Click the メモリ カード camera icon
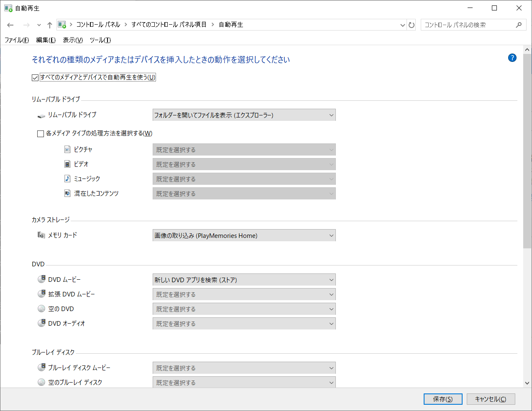This screenshot has width=532, height=411. [x=41, y=235]
